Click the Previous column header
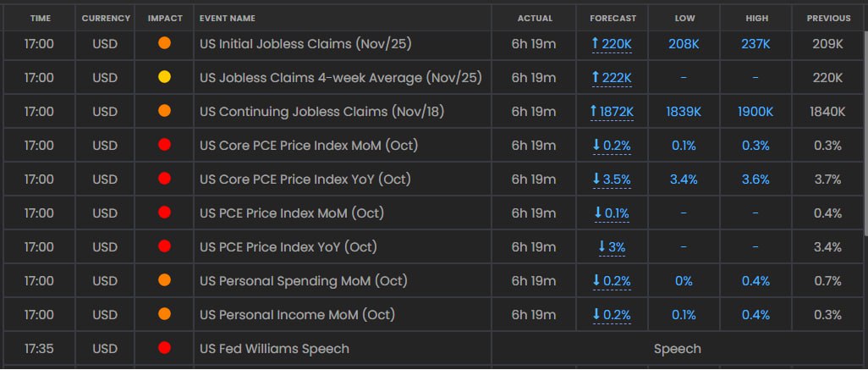868x370 pixels. [x=828, y=18]
